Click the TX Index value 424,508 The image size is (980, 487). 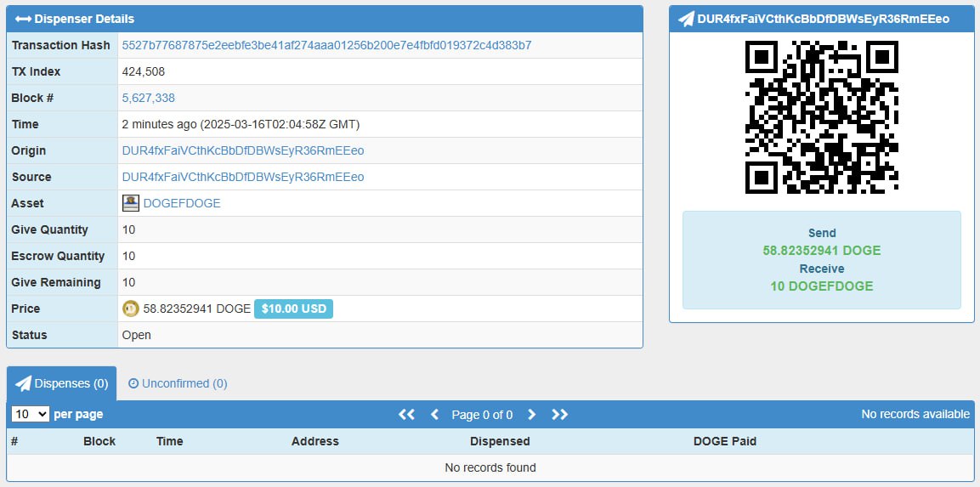point(144,72)
